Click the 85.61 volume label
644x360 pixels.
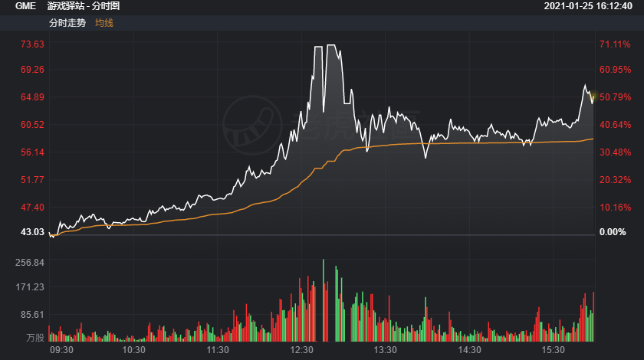32,315
